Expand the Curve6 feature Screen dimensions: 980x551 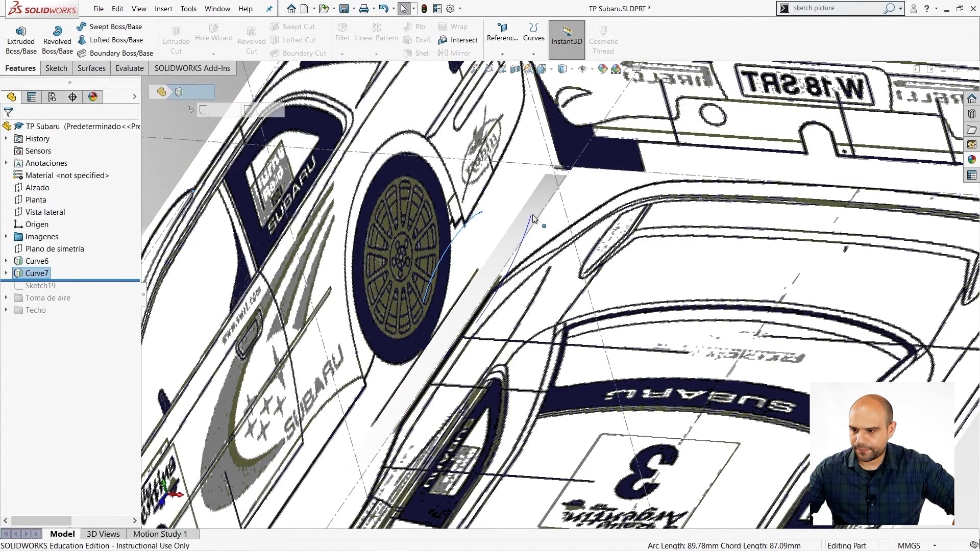tap(6, 261)
